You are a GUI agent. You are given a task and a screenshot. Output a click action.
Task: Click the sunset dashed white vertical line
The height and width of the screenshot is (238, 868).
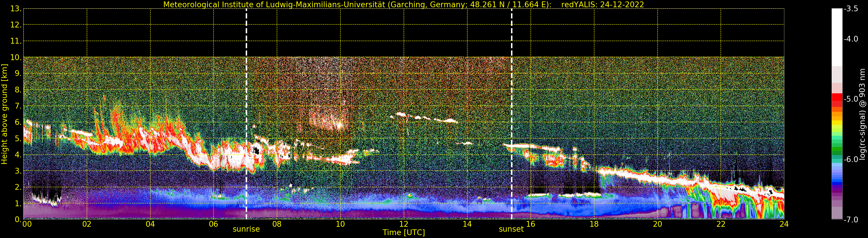512,114
